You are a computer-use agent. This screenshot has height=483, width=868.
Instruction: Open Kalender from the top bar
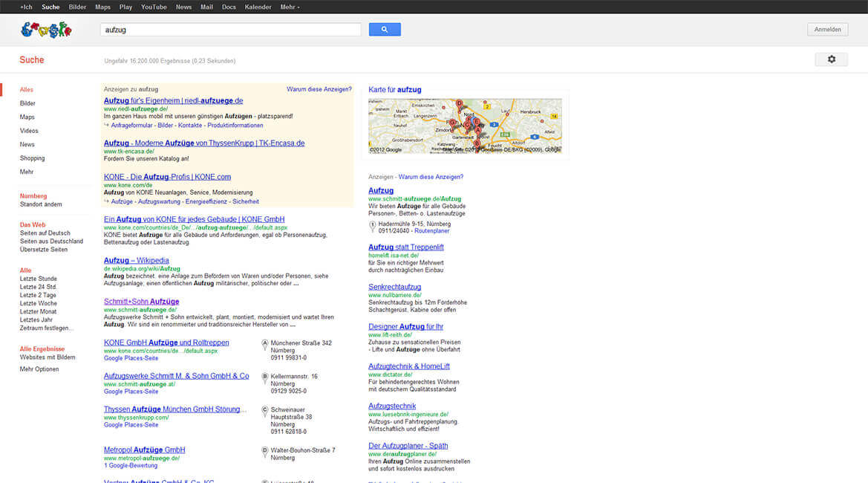click(258, 7)
